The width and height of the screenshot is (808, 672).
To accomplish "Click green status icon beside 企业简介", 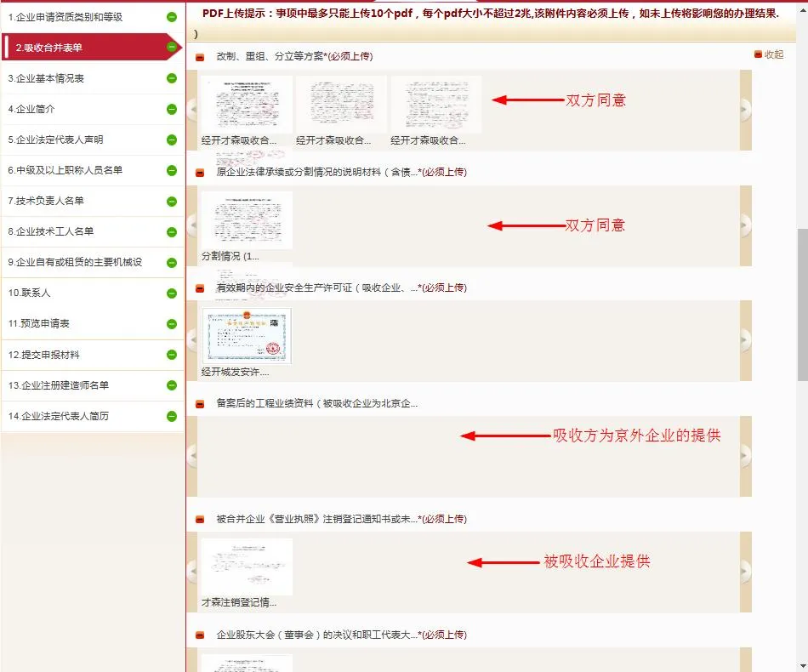I will tap(172, 109).
